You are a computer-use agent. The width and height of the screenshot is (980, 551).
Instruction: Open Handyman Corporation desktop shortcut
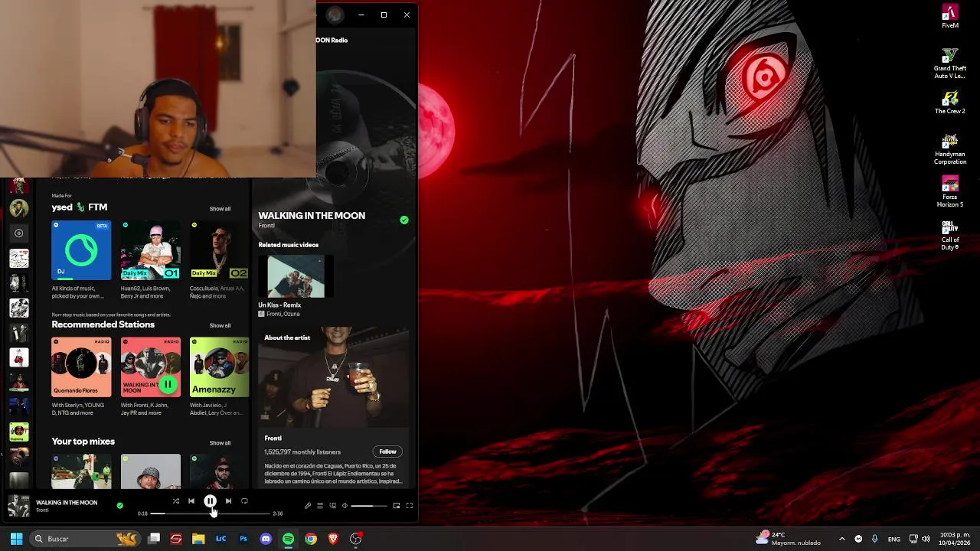(950, 149)
